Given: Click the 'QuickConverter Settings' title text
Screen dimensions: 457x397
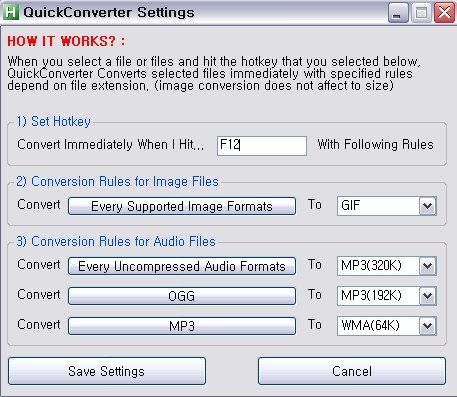Looking at the screenshot, I should (x=109, y=13).
